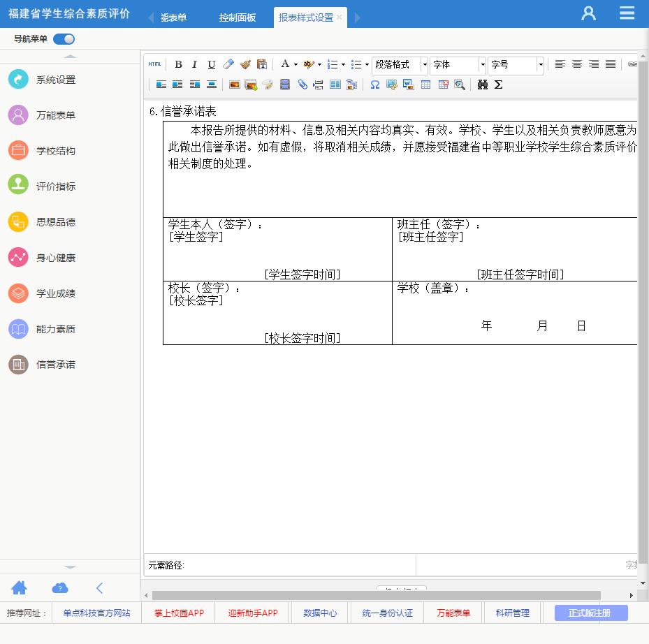Open the hamburger menu at top right
649x644 pixels.
(627, 13)
